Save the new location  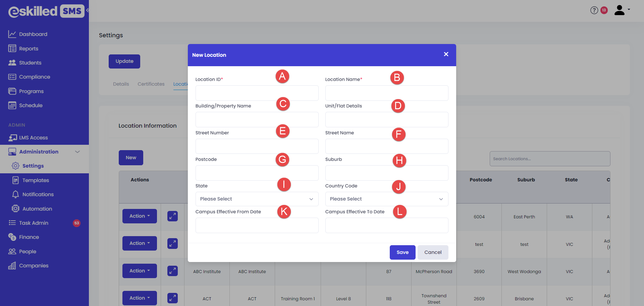(x=402, y=253)
